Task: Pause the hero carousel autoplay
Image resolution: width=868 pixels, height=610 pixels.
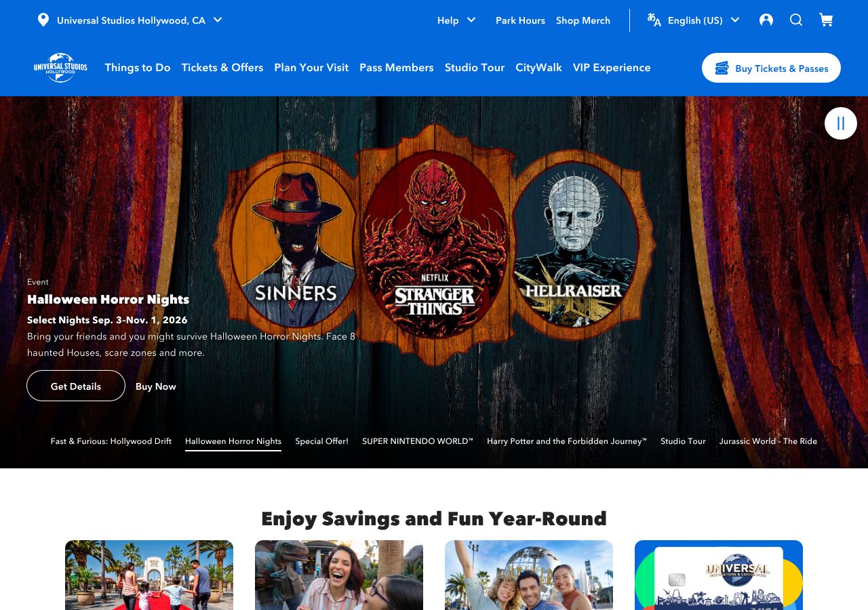Action: 841,123
